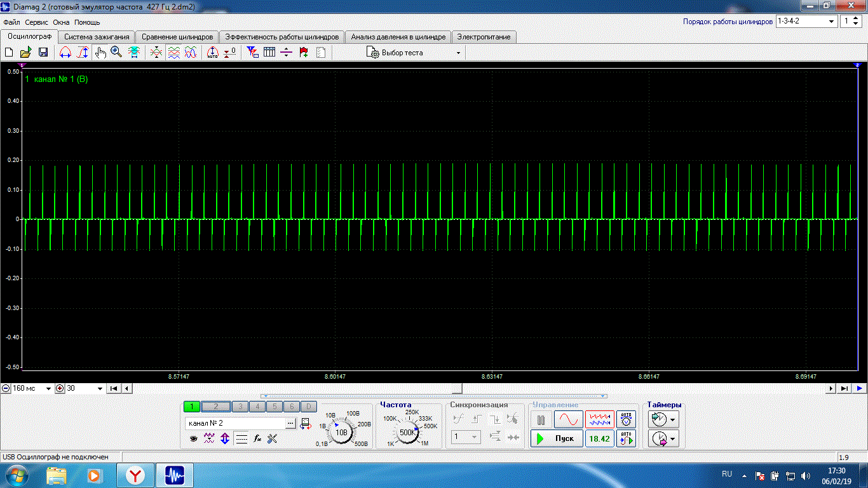The height and width of the screenshot is (488, 868).
Task: Toggle channel visibility eye icon
Action: [193, 438]
